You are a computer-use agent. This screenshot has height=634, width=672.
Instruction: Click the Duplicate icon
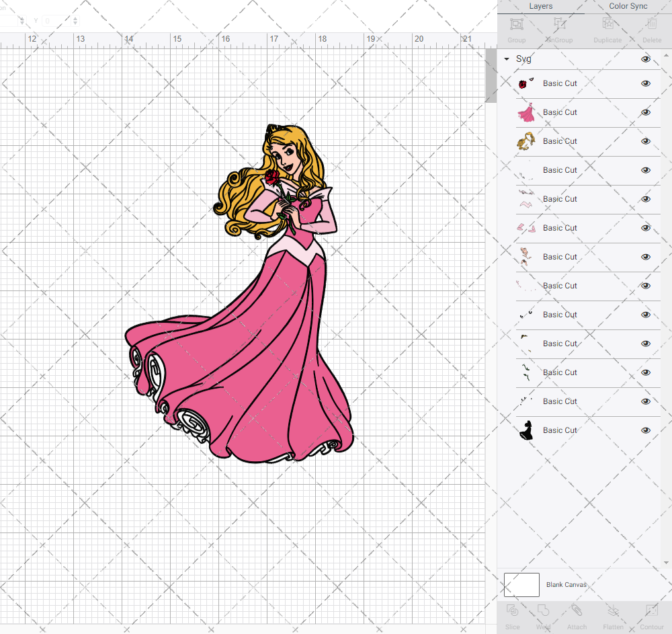click(x=607, y=24)
